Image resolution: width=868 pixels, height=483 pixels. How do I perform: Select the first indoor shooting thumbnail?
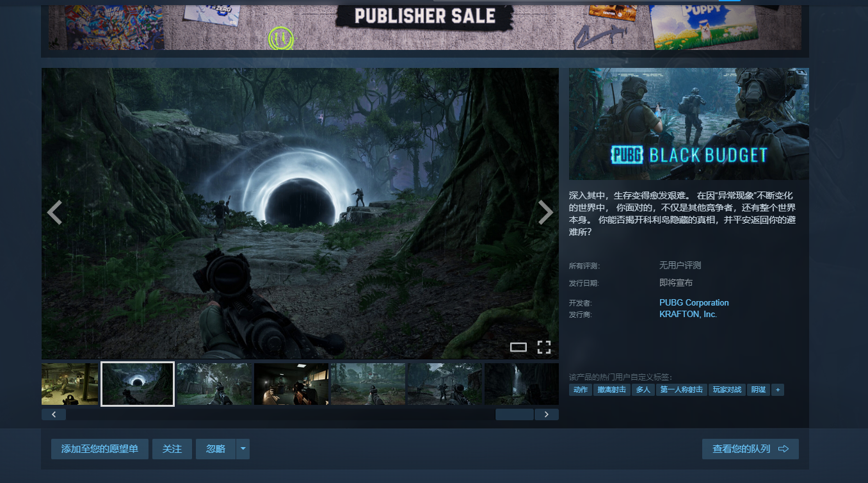click(70, 384)
